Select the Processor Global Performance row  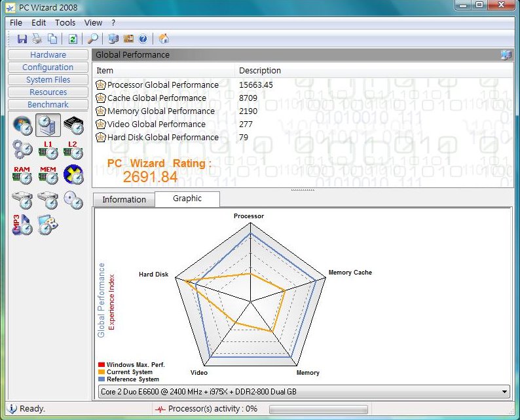pyautogui.click(x=303, y=85)
